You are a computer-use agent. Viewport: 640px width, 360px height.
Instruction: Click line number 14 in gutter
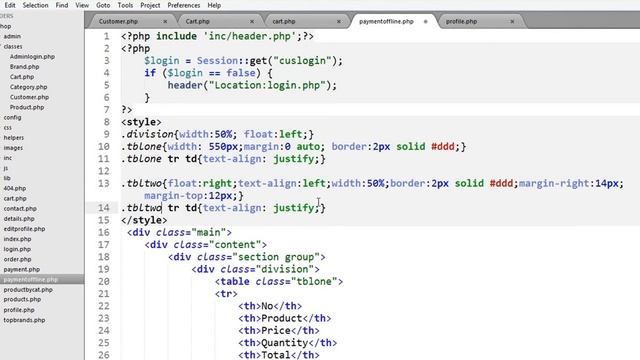coord(104,208)
